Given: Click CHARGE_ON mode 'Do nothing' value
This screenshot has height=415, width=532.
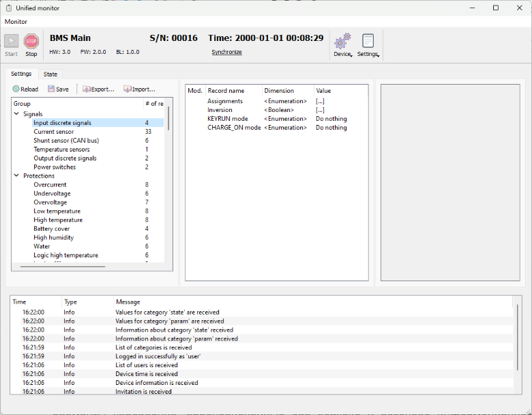Looking at the screenshot, I should (x=331, y=128).
